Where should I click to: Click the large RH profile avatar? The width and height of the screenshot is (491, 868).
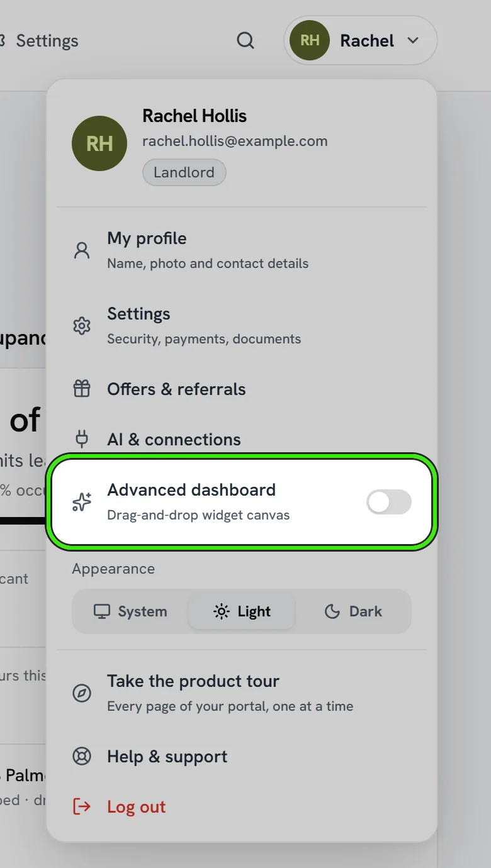point(99,143)
